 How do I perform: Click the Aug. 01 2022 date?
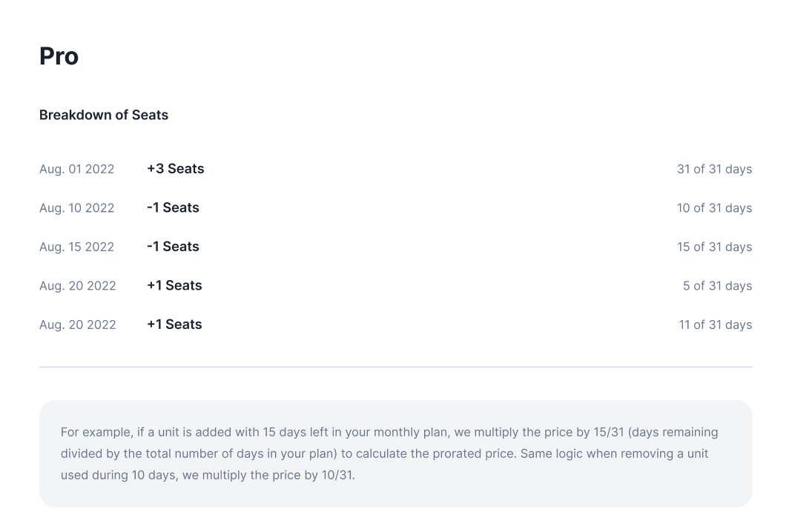[77, 169]
